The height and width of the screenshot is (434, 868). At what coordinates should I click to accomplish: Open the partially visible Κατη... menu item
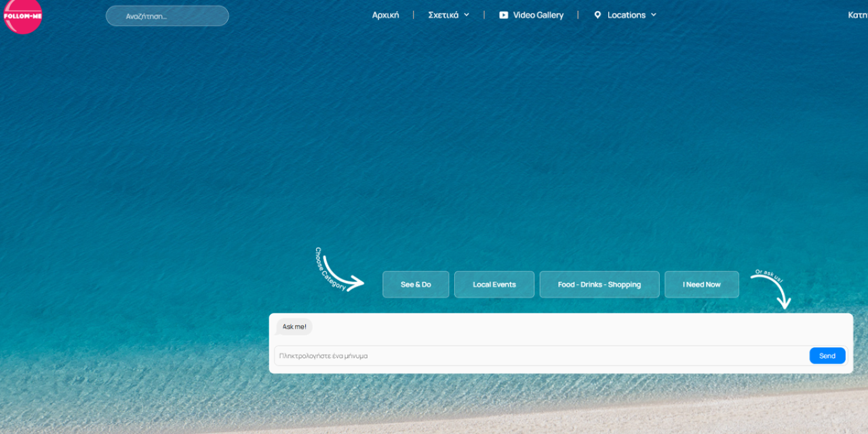(x=857, y=15)
